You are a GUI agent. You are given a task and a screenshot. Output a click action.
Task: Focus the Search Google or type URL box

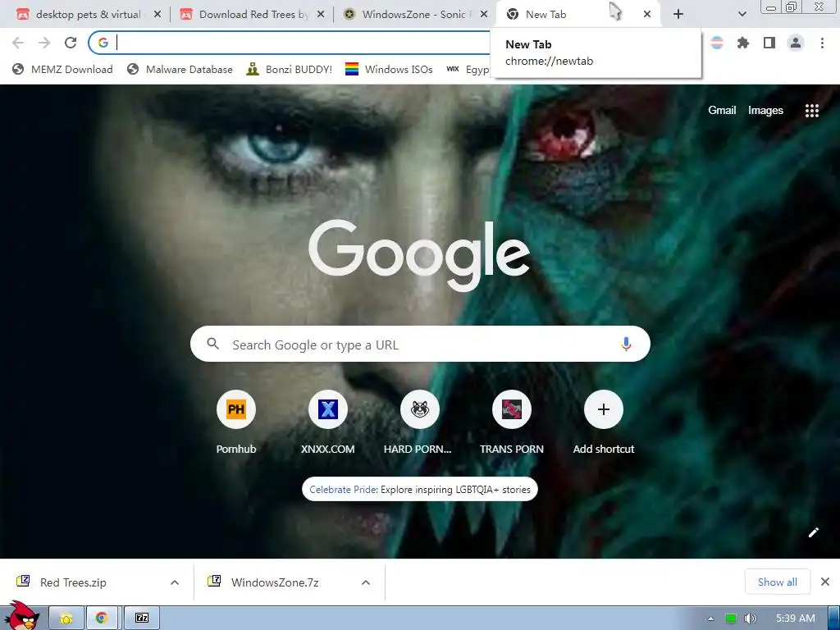[420, 344]
